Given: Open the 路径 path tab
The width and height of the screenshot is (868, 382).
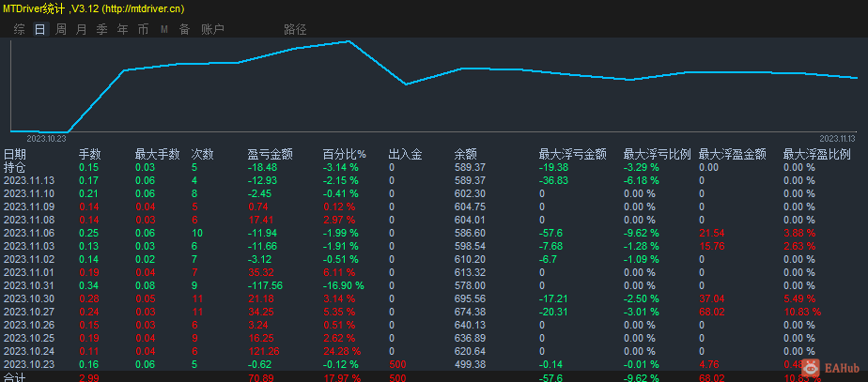Looking at the screenshot, I should [x=295, y=29].
